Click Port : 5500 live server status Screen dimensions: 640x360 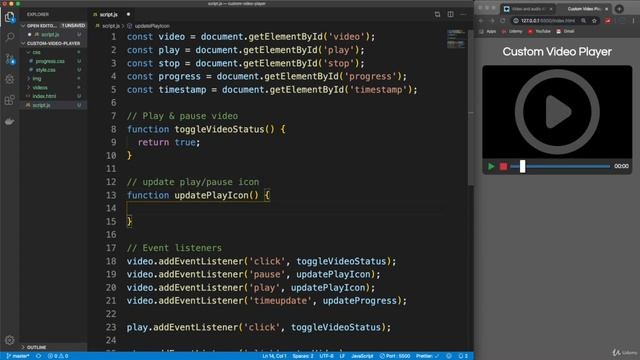click(395, 356)
